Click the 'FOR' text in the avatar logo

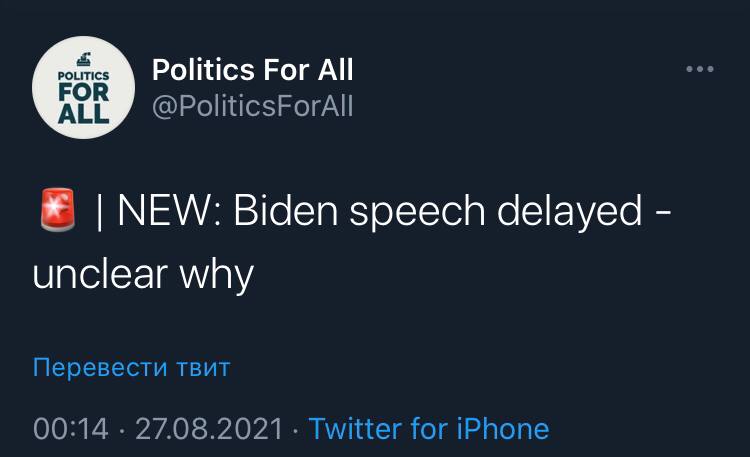tap(84, 90)
